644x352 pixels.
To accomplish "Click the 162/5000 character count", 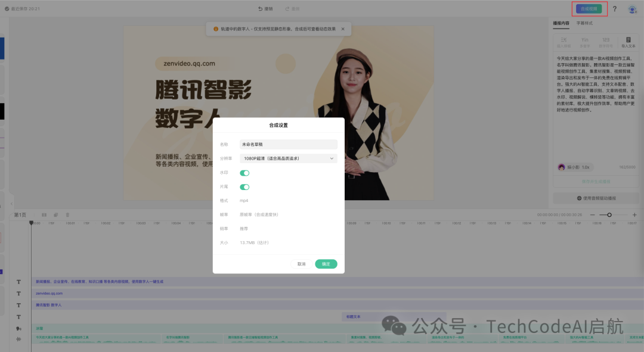I will pyautogui.click(x=627, y=167).
